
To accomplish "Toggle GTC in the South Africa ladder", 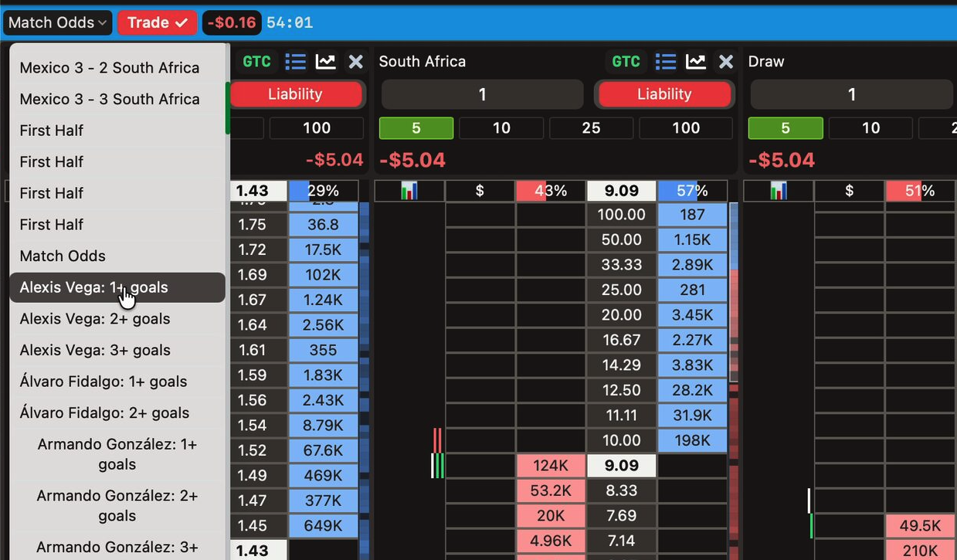I will (626, 62).
